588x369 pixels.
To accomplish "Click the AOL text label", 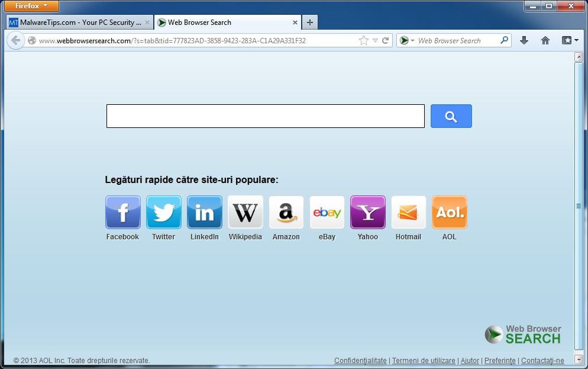I will pyautogui.click(x=449, y=237).
